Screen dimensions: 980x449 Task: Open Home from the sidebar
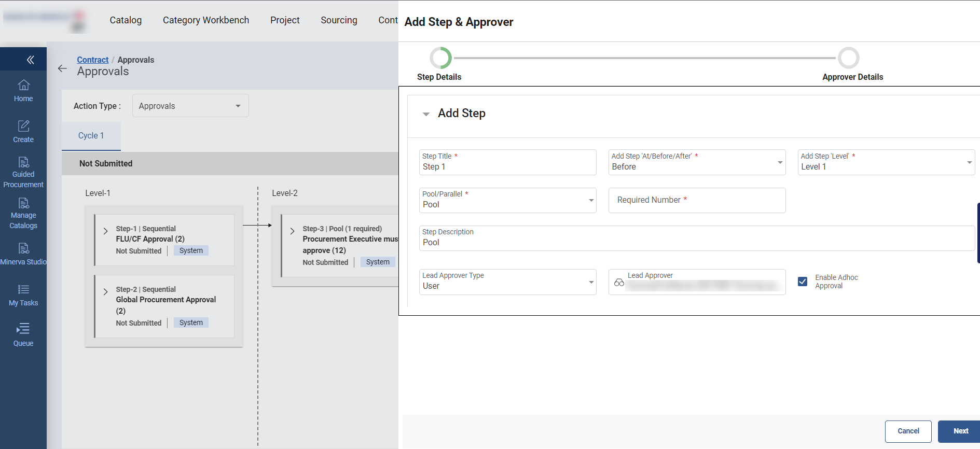[x=23, y=91]
